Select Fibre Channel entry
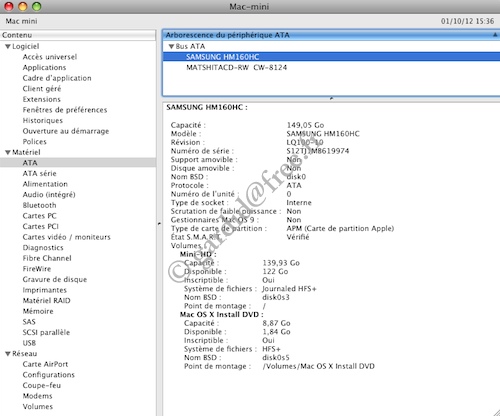The width and height of the screenshot is (500, 416). click(47, 258)
